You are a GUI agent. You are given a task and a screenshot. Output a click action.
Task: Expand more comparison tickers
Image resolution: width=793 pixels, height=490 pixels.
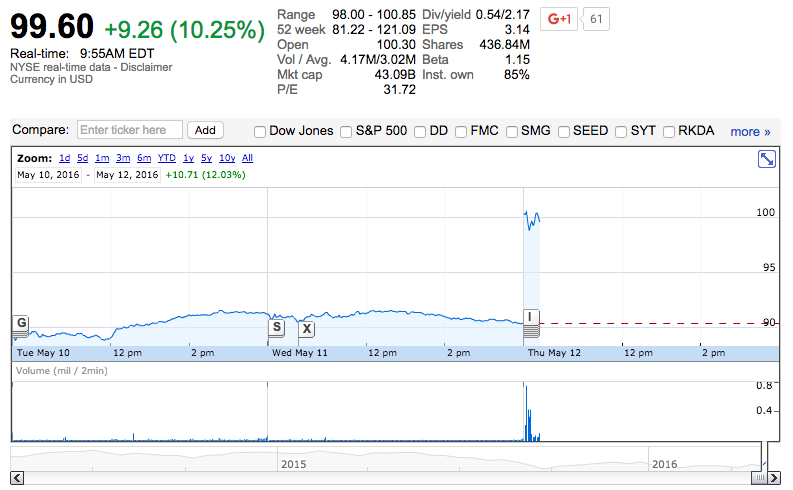pos(750,131)
